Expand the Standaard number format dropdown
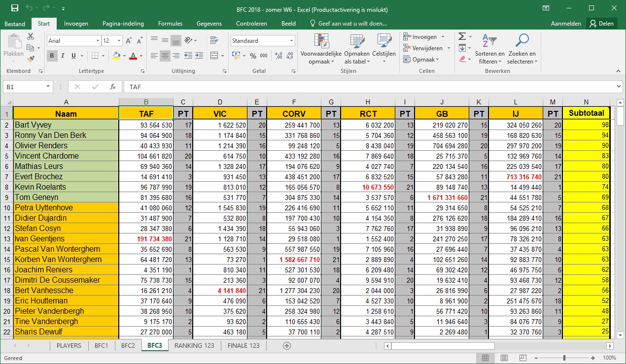This screenshot has height=364, width=626. point(291,41)
